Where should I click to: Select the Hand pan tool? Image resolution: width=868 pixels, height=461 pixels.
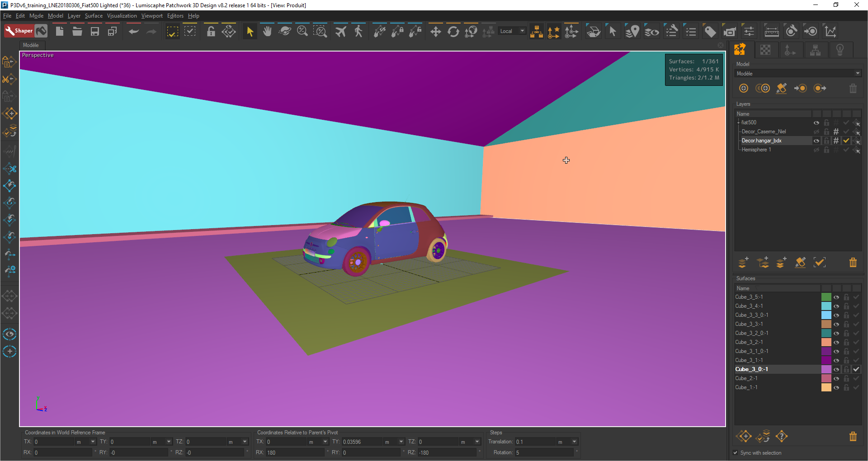[267, 31]
